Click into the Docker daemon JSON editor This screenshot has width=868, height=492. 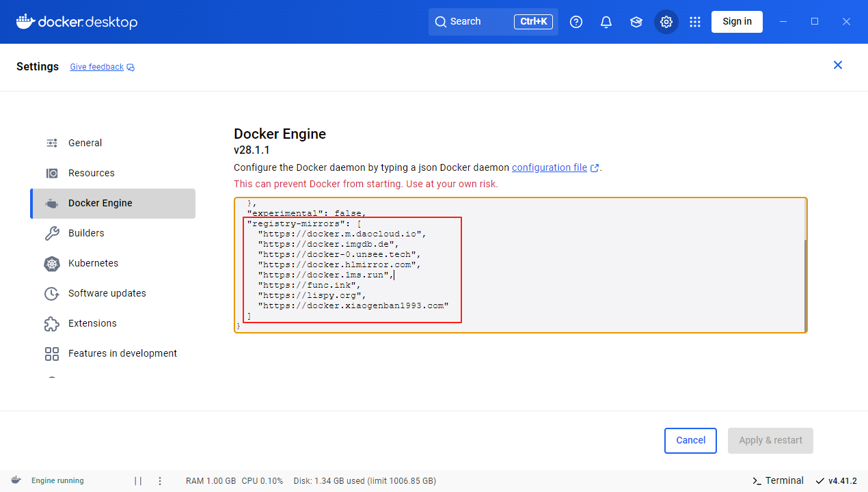point(520,265)
